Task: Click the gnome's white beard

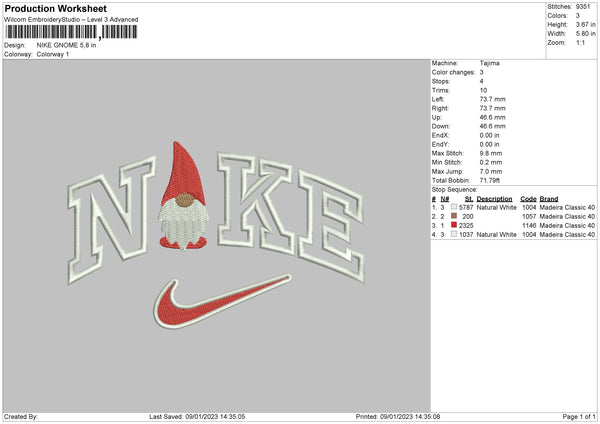Action: [183, 226]
